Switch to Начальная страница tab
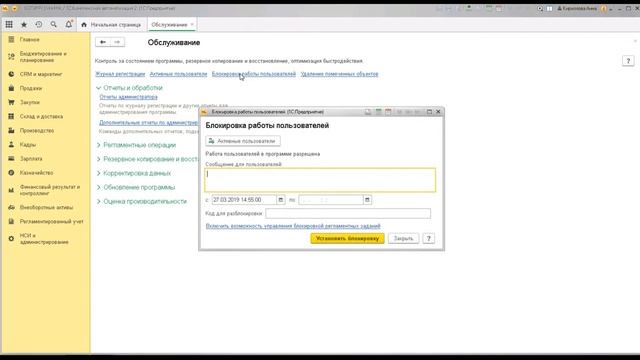The height and width of the screenshot is (360, 640). point(111,25)
